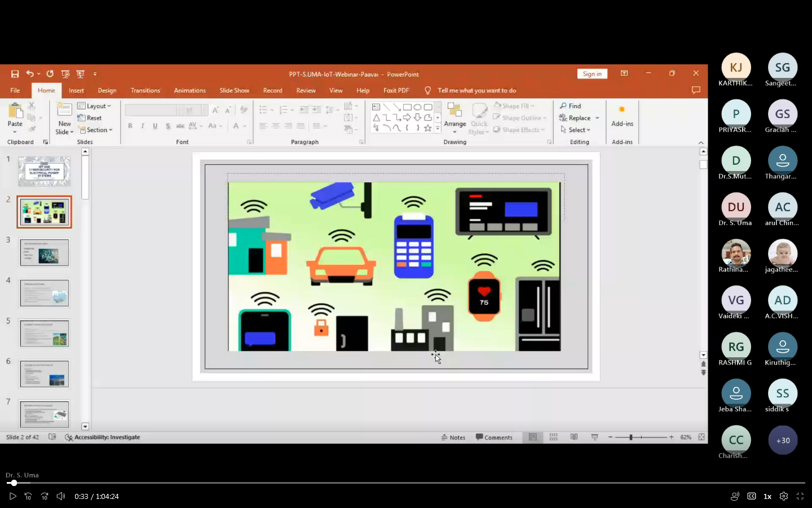Toggle the Comments pane in status bar
The width and height of the screenshot is (812, 508).
[494, 437]
